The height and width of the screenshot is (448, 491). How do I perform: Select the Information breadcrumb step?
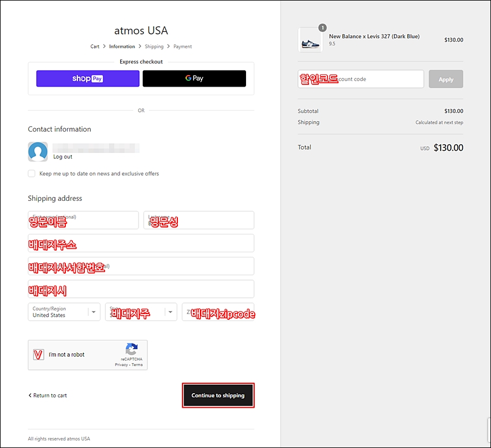pos(122,46)
